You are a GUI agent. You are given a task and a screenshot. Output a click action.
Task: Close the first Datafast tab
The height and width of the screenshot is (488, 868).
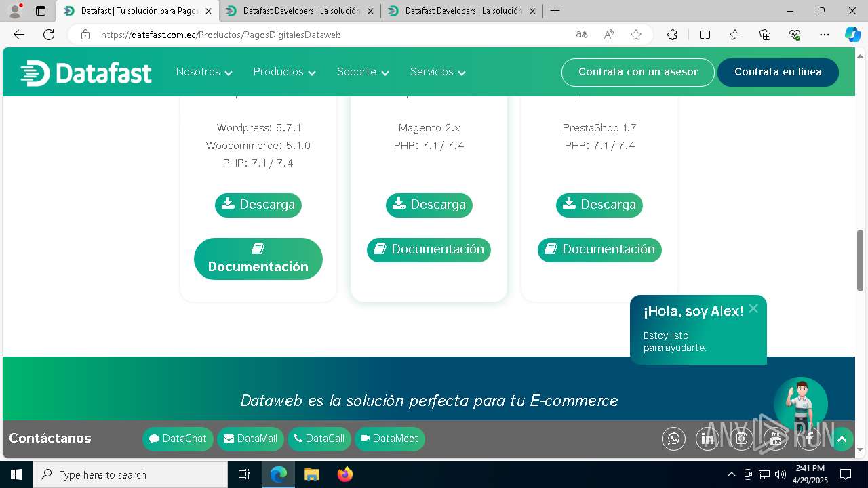(x=208, y=11)
